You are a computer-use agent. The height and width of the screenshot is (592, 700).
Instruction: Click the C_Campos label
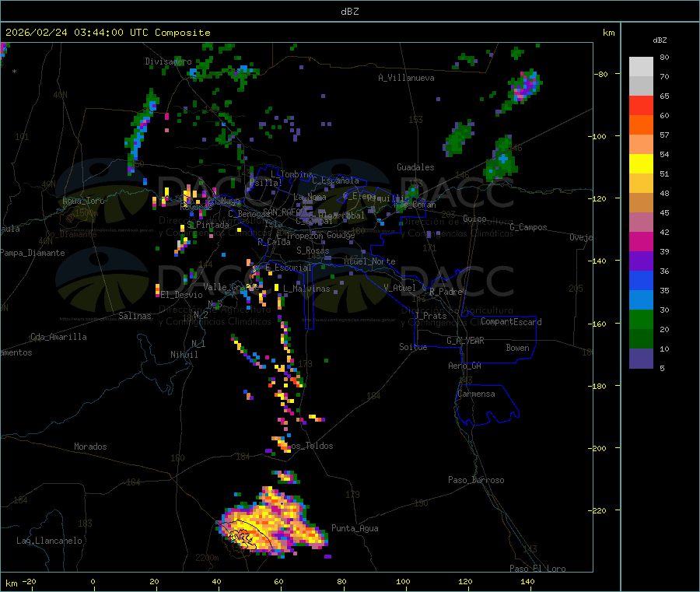tap(528, 227)
